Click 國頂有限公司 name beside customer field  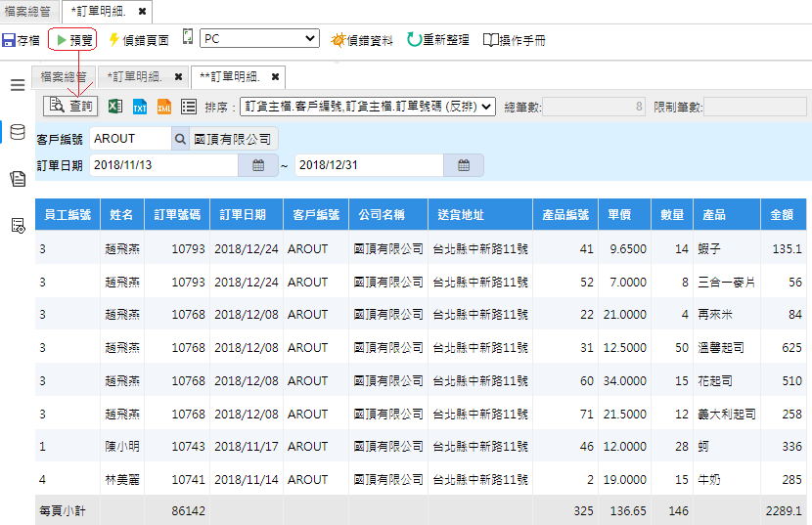[x=233, y=139]
